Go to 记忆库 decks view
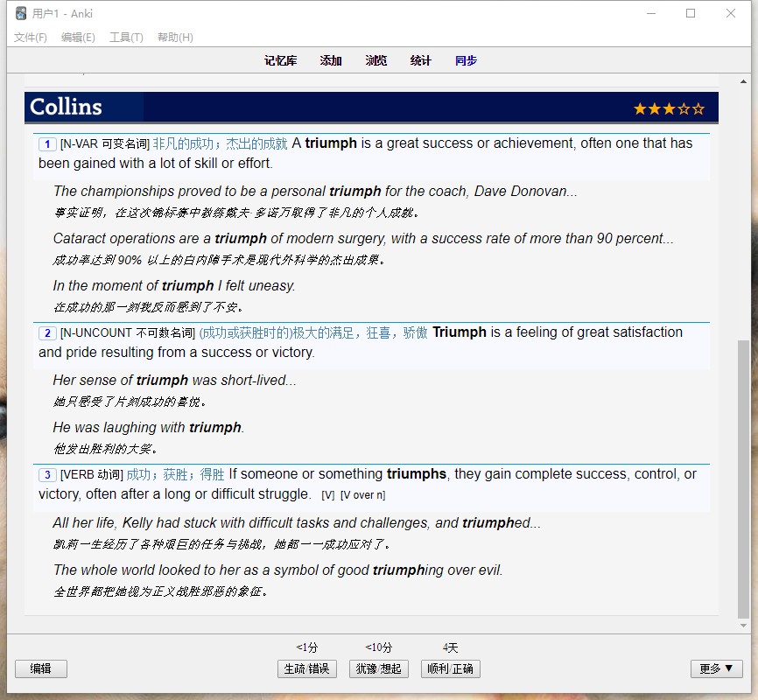 click(280, 60)
